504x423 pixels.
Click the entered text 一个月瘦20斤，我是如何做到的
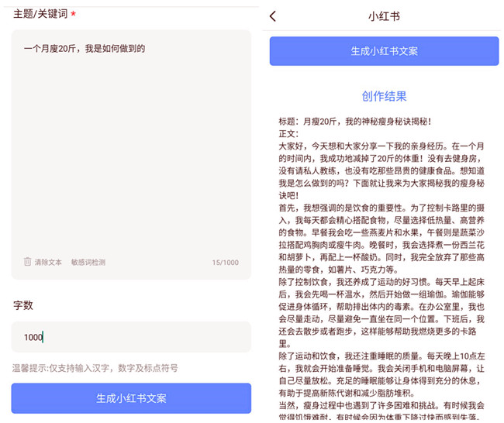click(x=85, y=49)
